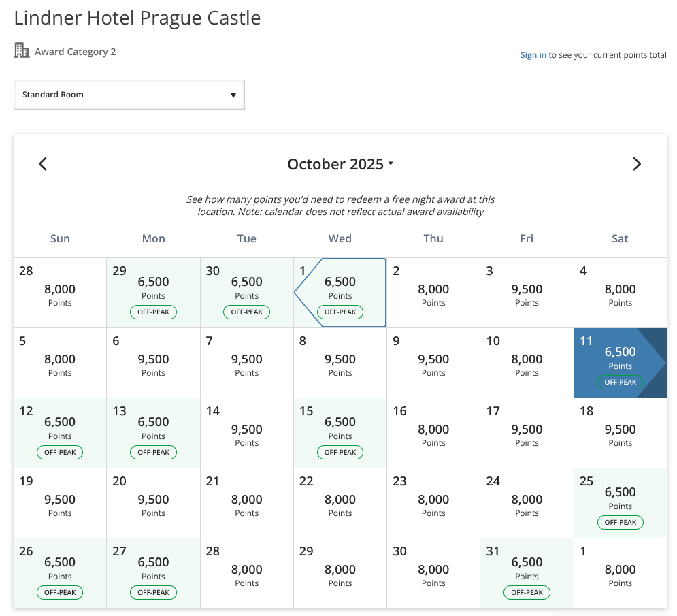The image size is (677, 616).
Task: Pick October 20 for 9,500 points
Action: click(153, 503)
